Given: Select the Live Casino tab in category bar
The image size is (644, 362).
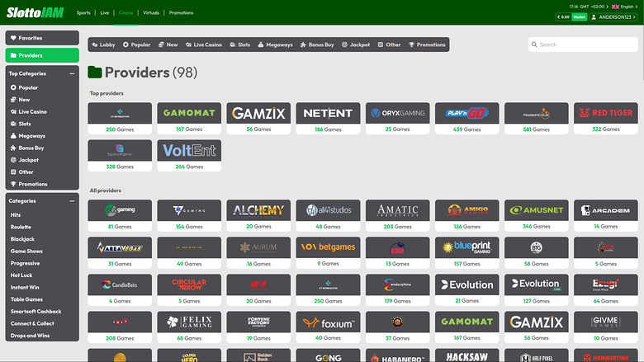Looking at the screenshot, I should [204, 45].
